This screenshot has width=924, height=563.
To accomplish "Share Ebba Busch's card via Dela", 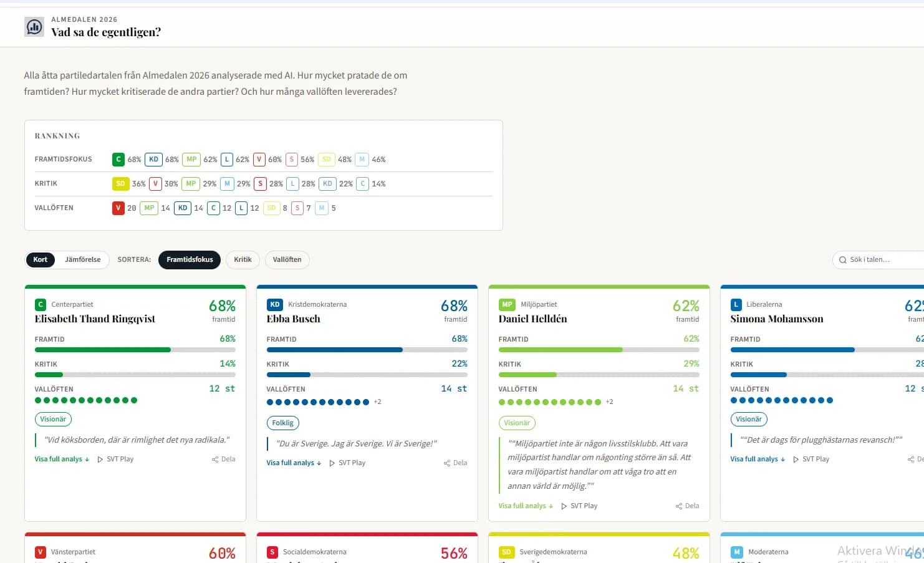I will tap(456, 463).
